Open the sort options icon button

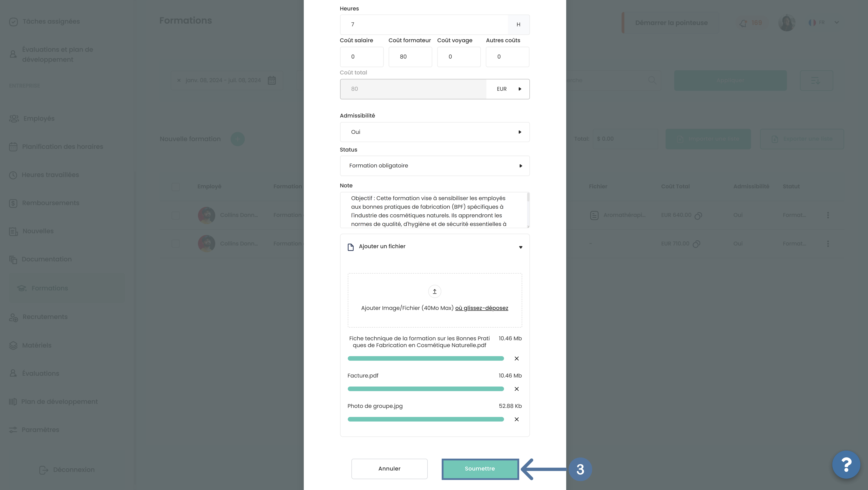tap(816, 80)
